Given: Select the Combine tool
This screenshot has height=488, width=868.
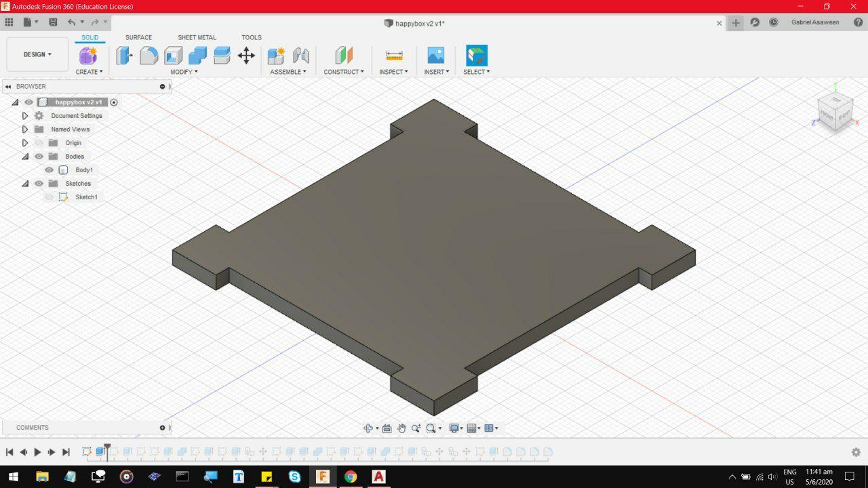Looking at the screenshot, I should coord(197,56).
